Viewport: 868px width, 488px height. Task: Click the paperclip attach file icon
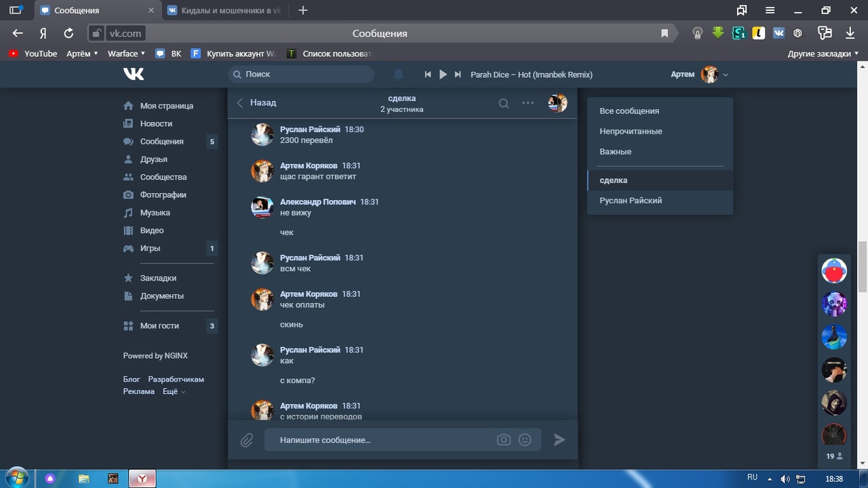[x=247, y=441]
